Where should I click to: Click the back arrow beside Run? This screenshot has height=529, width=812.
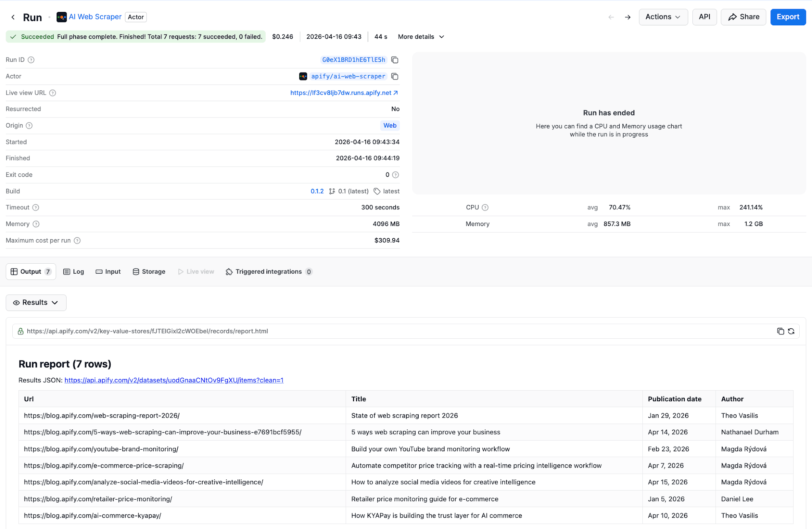pyautogui.click(x=13, y=17)
